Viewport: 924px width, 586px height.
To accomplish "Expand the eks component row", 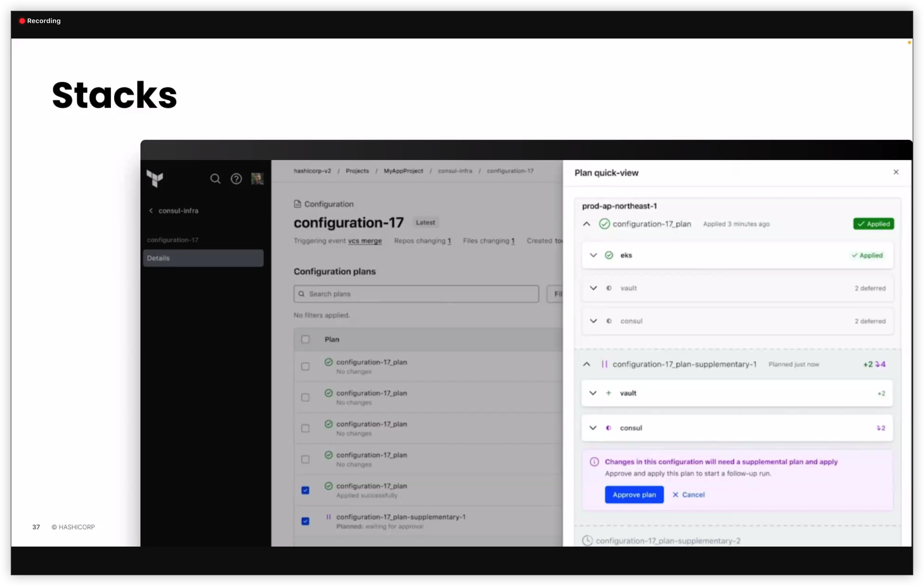I will point(593,255).
